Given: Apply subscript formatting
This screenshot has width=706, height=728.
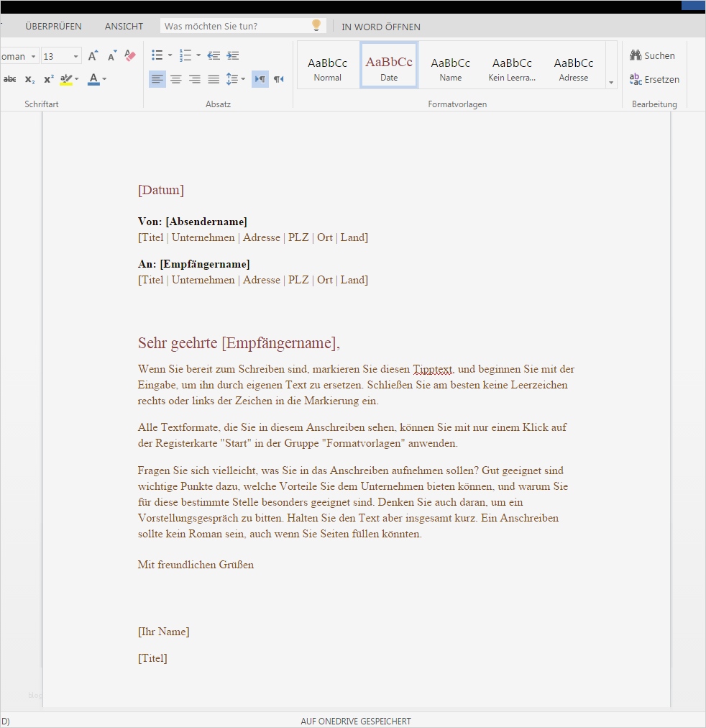Looking at the screenshot, I should point(29,79).
